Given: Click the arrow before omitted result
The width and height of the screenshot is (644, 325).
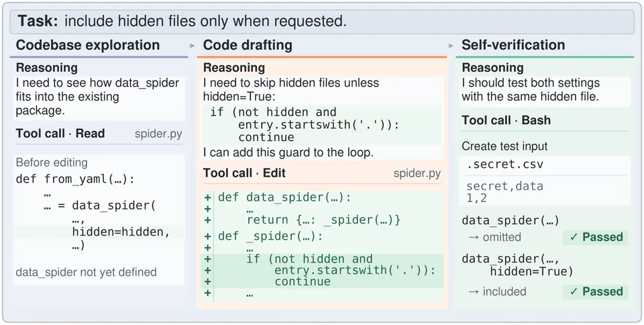Looking at the screenshot, I should 474,237.
